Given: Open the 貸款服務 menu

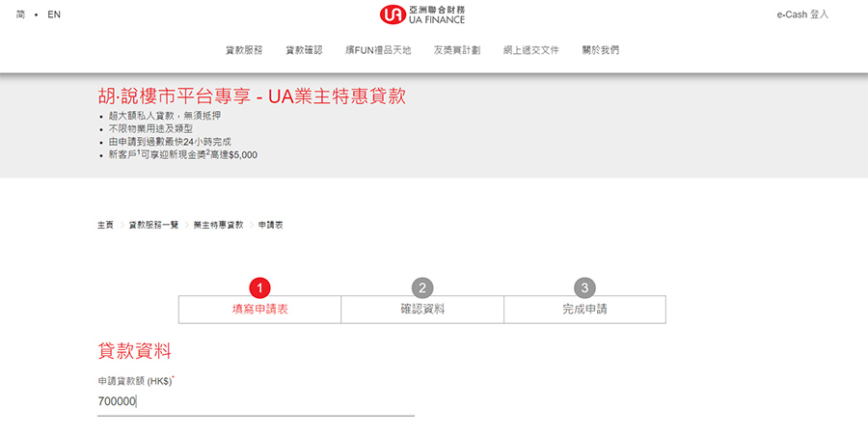Looking at the screenshot, I should click(x=244, y=50).
